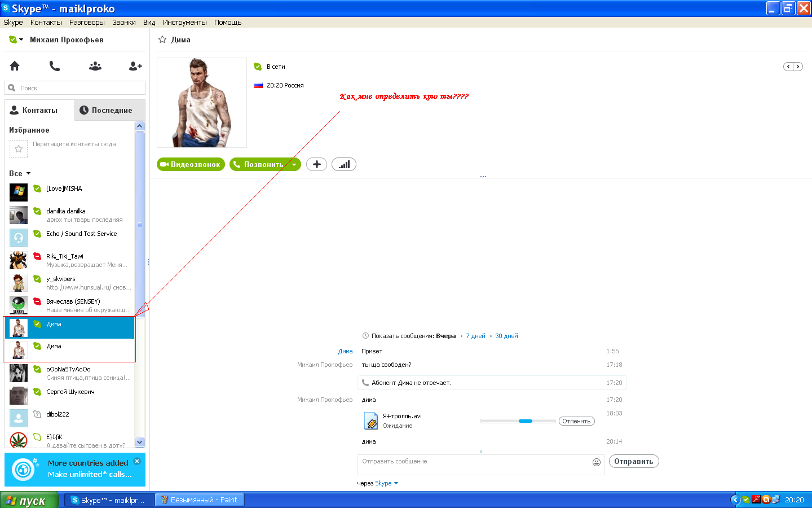Click the search magnifier icon
Image resolution: width=812 pixels, height=508 pixels.
click(12, 88)
